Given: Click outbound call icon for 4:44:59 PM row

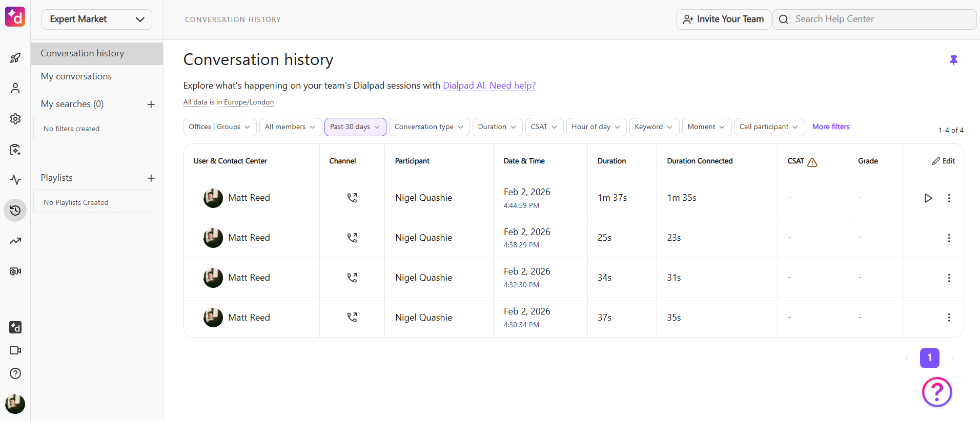Looking at the screenshot, I should (x=352, y=198).
